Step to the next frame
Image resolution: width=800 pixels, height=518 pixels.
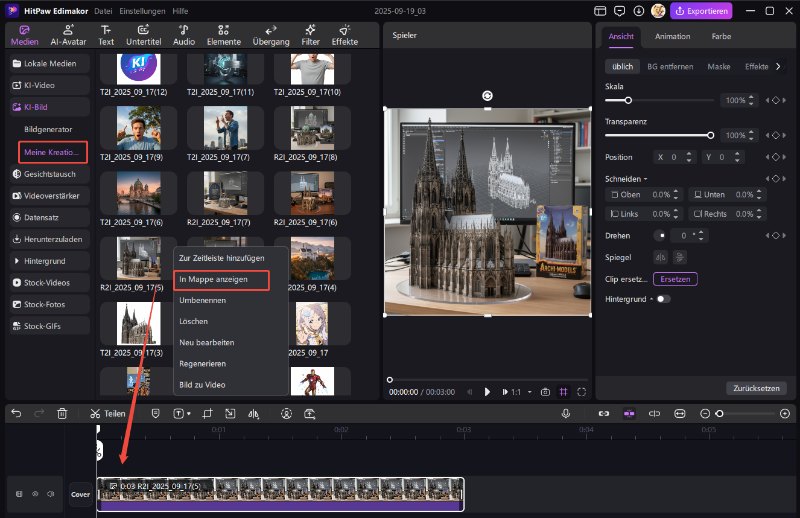click(504, 392)
